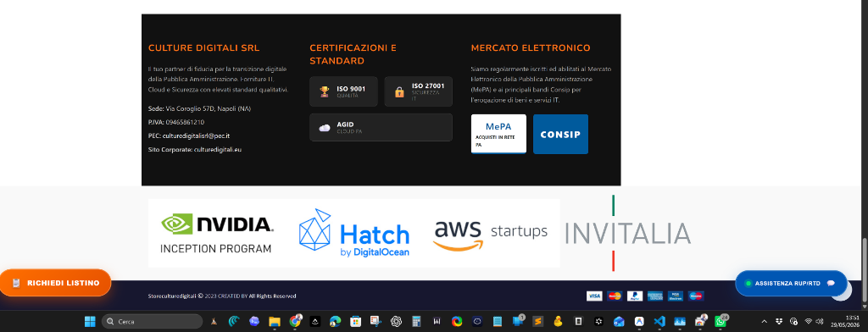This screenshot has width=868, height=332.
Task: Show hidden system tray icons
Action: click(x=765, y=321)
